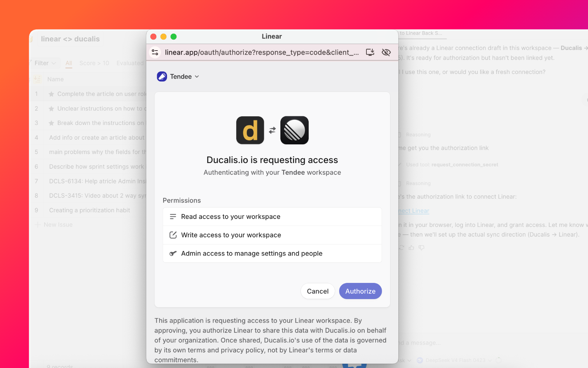Image resolution: width=588 pixels, height=368 pixels.
Task: Click the site information icon in address bar
Action: coord(155,52)
